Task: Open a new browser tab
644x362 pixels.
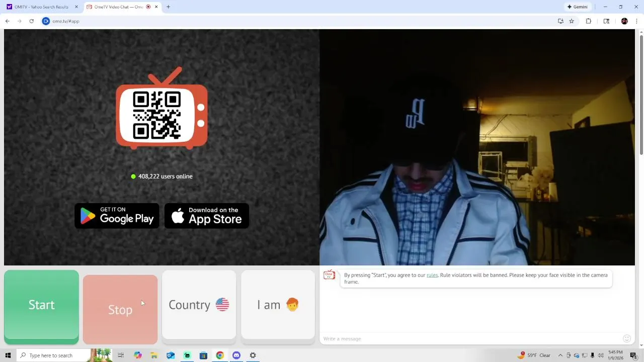Action: [168, 7]
